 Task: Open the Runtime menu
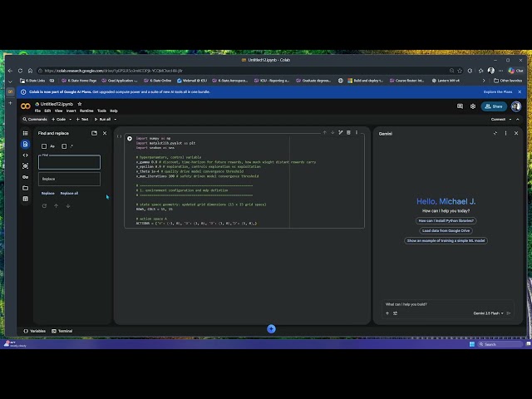click(x=86, y=111)
